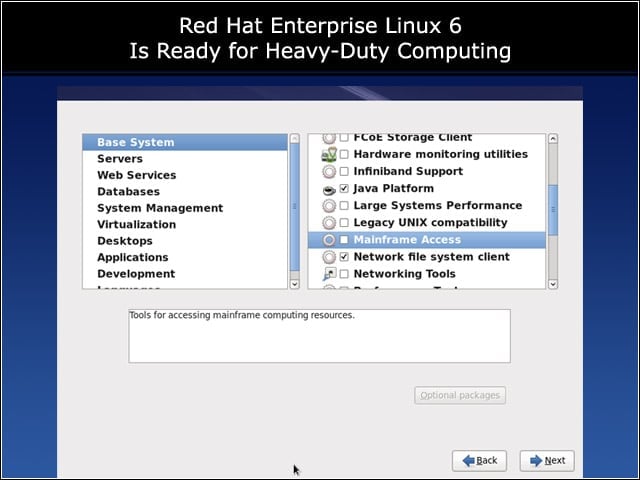This screenshot has height=480, width=640.
Task: Uncheck the Network file system client checkbox
Action: (344, 257)
